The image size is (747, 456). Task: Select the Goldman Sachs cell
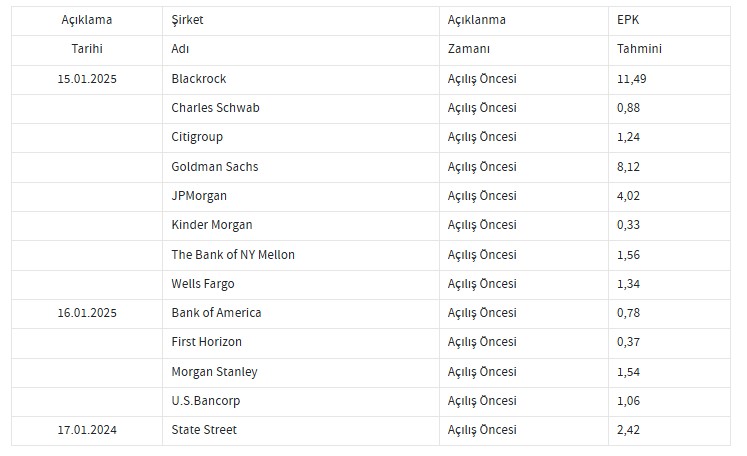tap(215, 166)
